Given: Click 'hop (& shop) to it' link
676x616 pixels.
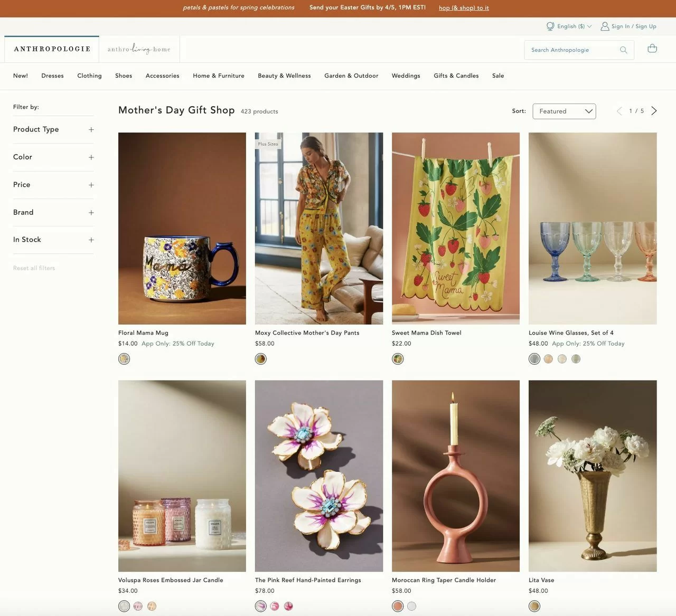Looking at the screenshot, I should pos(464,8).
